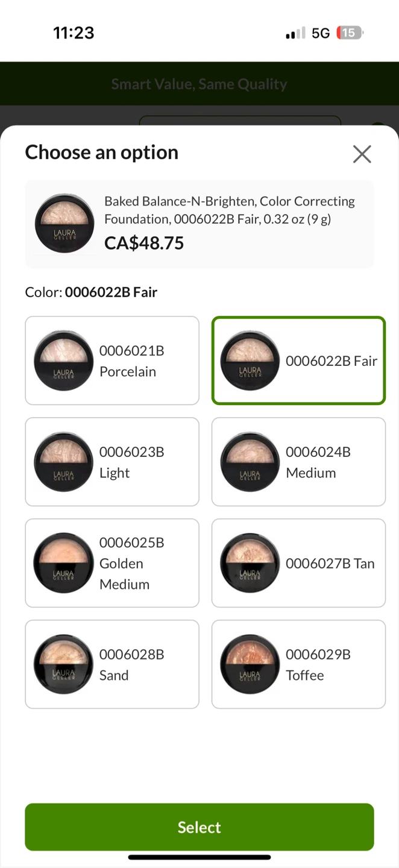Viewport: 399px width, 868px height.
Task: Tap the cellular signal bars icon
Action: point(295,34)
